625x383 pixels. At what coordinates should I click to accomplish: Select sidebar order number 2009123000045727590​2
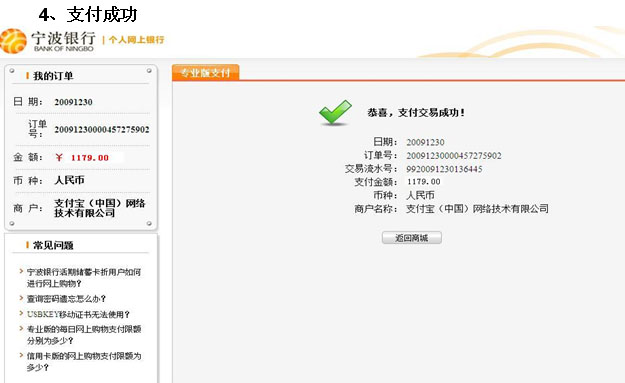click(102, 130)
